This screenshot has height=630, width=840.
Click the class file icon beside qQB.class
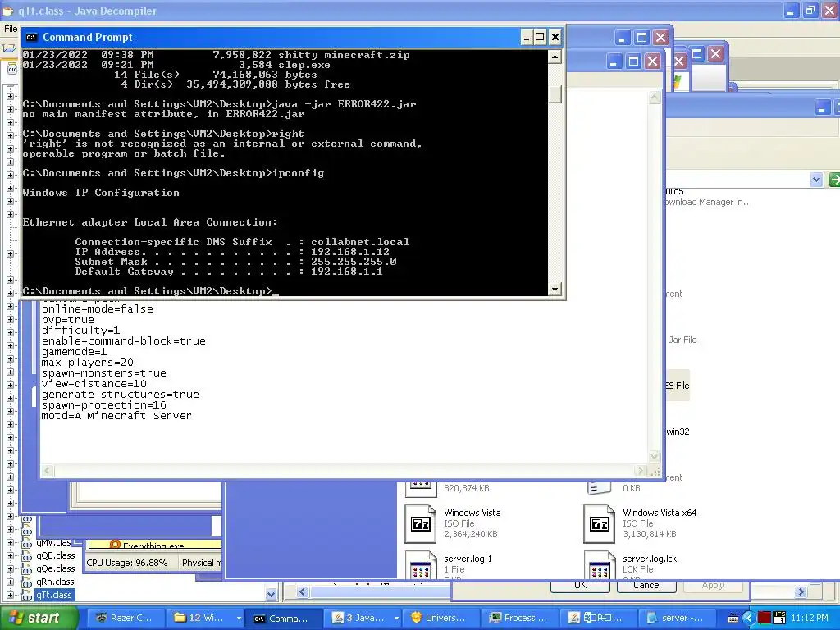(26, 555)
